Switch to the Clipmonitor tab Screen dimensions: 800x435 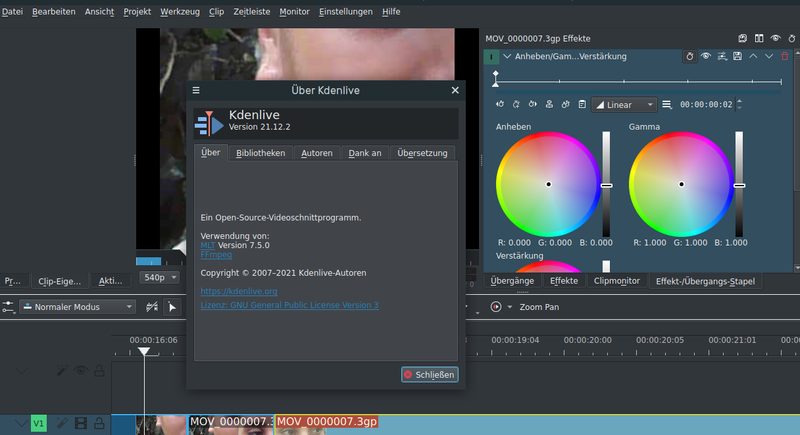click(616, 281)
